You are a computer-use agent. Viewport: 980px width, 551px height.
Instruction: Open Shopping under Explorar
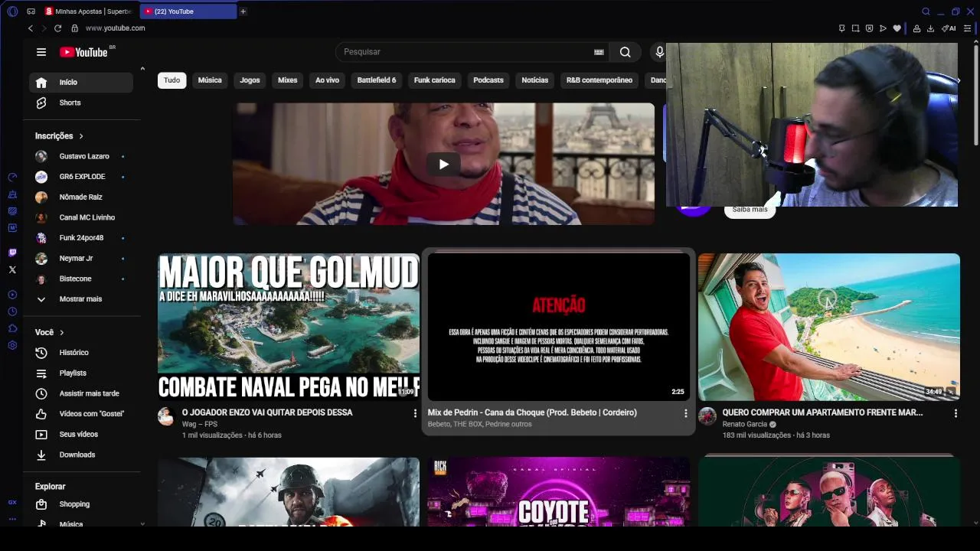pos(81,504)
